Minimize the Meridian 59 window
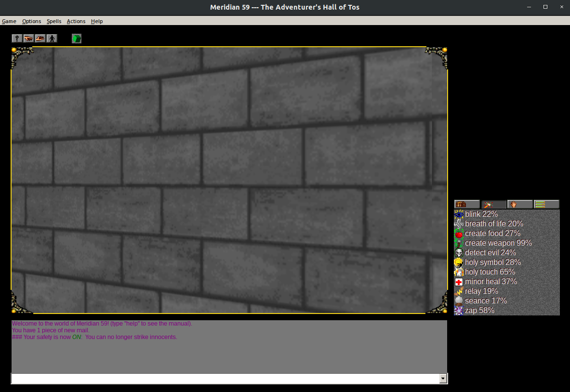 coord(529,7)
